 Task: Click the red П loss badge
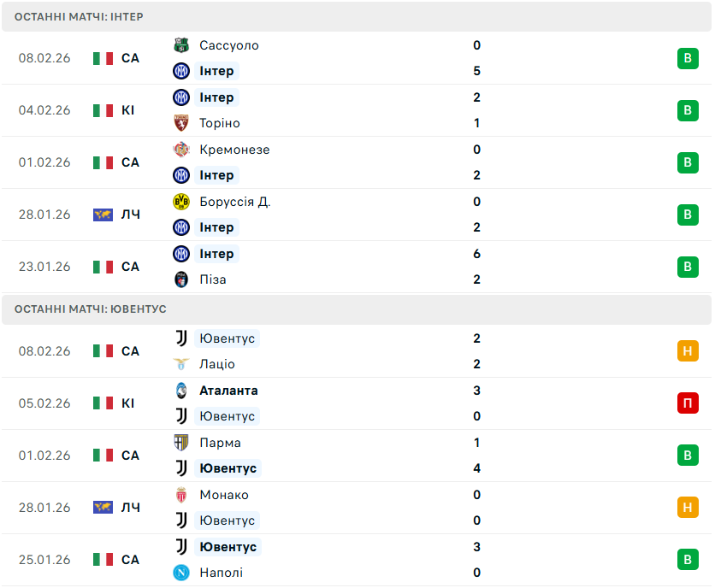[x=688, y=403]
